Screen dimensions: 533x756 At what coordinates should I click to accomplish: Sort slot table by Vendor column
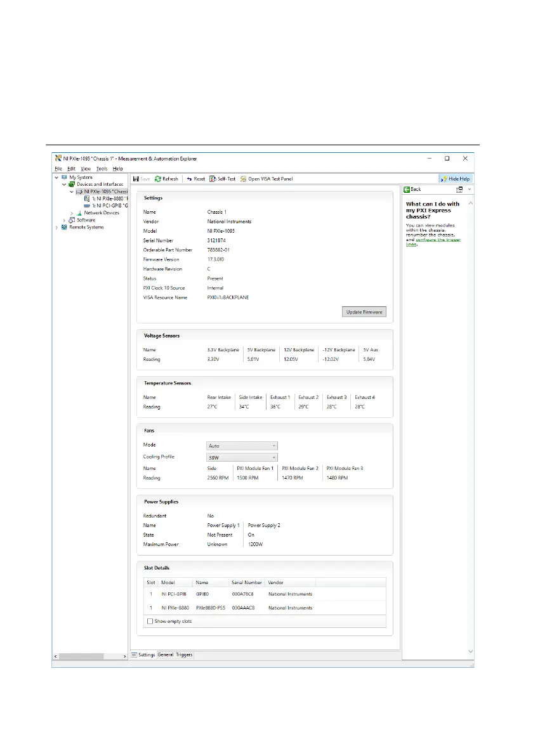tap(289, 582)
